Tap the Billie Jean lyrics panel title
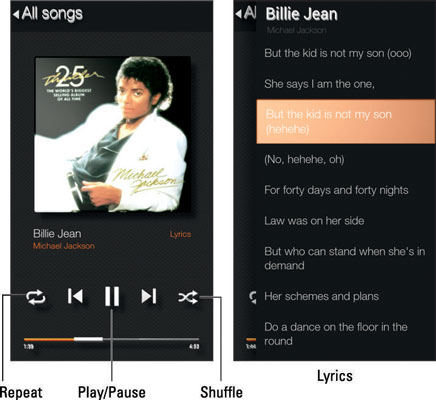436x400 pixels. tap(302, 14)
